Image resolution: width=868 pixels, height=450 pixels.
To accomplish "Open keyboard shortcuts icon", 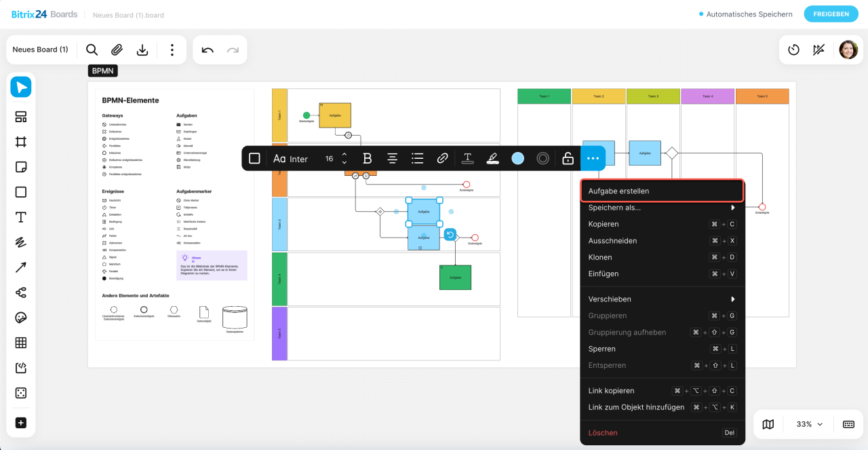I will pos(848,424).
